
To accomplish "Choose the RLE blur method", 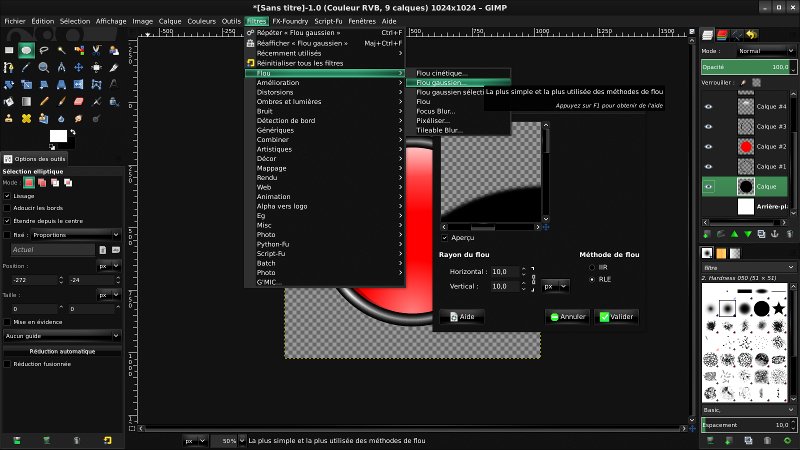I will pos(592,280).
